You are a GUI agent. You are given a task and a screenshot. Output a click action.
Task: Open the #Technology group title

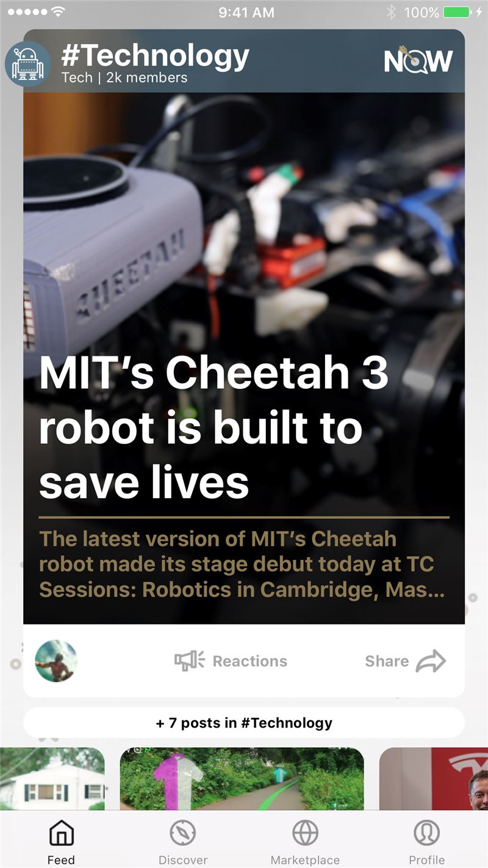(x=156, y=56)
